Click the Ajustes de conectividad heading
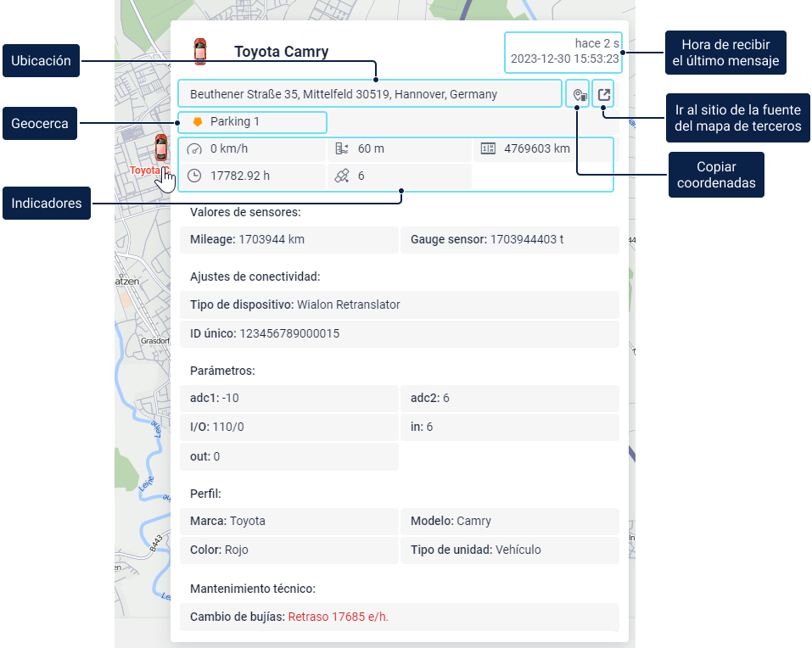812x648 pixels. click(255, 277)
